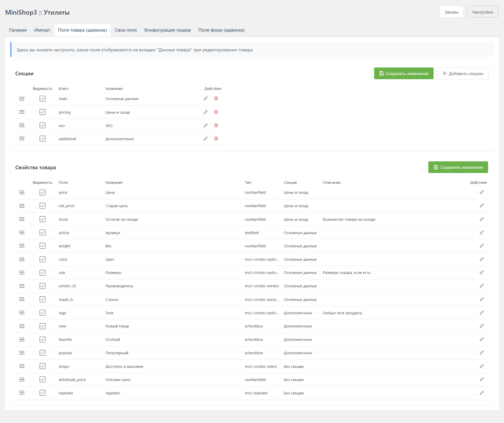Switch to the Импорт tab
Screen dimensions: 504x423
(x=42, y=30)
